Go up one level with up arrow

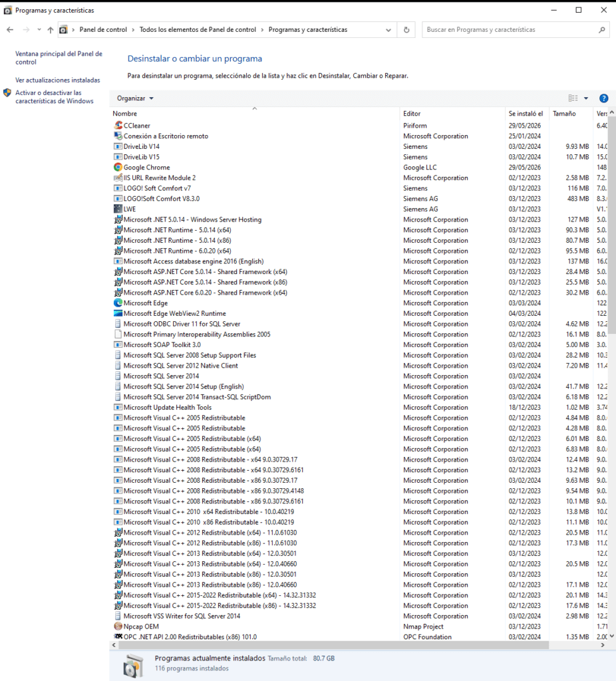(51, 29)
